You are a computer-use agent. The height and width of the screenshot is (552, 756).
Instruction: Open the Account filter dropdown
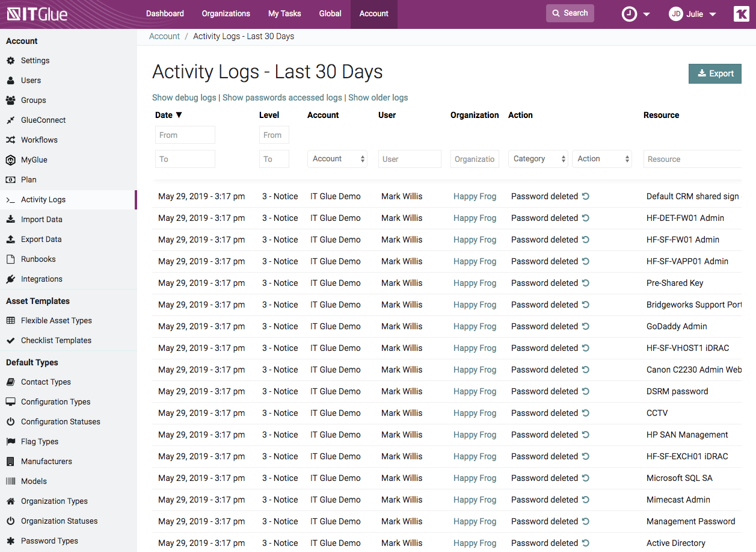337,158
